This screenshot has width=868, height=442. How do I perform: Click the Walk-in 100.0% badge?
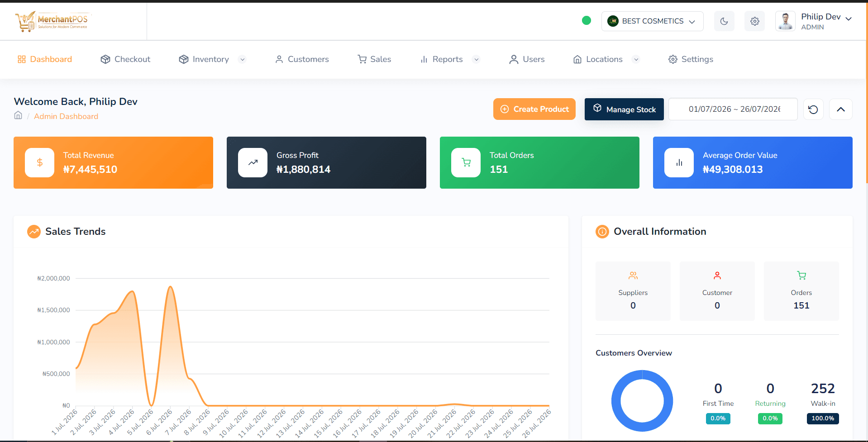click(x=823, y=418)
